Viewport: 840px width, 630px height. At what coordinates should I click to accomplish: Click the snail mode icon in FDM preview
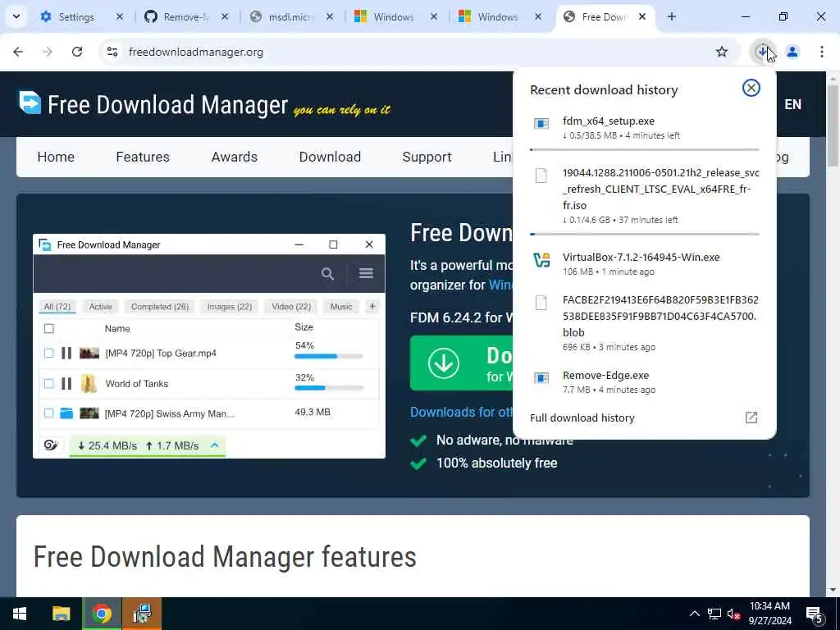[x=51, y=445]
